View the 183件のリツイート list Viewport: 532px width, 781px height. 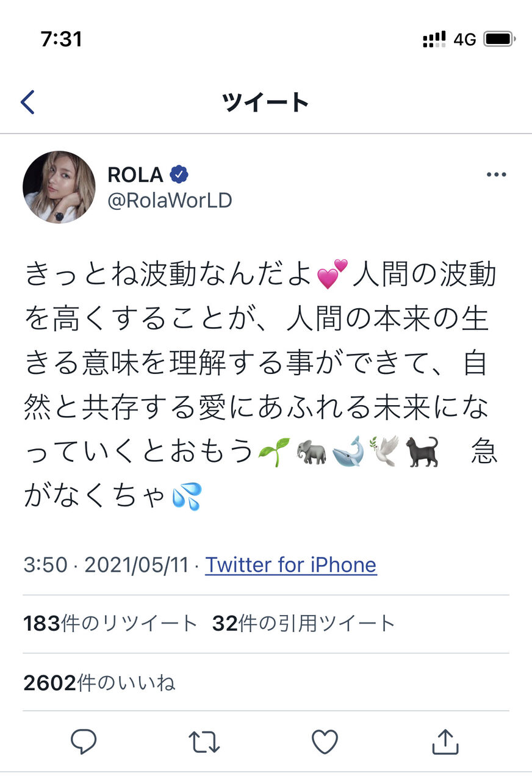(110, 624)
